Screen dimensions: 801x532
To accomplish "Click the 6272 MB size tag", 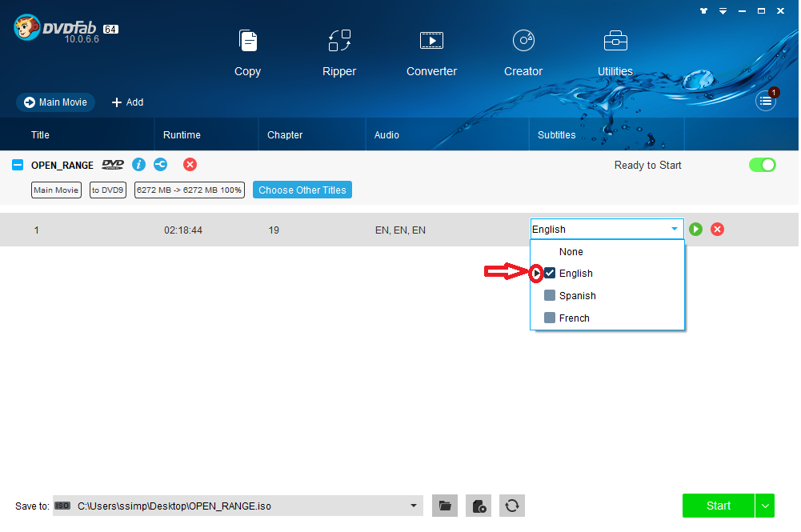I will coord(189,190).
